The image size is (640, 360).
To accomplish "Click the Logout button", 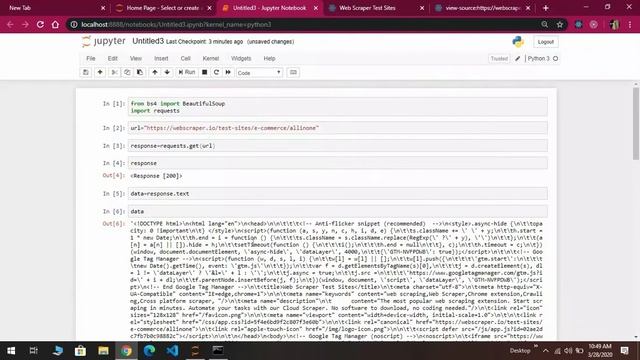I will point(545,42).
